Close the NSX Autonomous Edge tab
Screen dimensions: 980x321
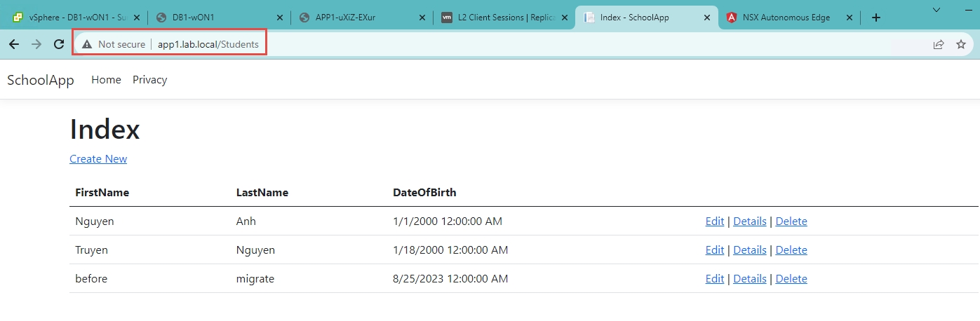[850, 18]
